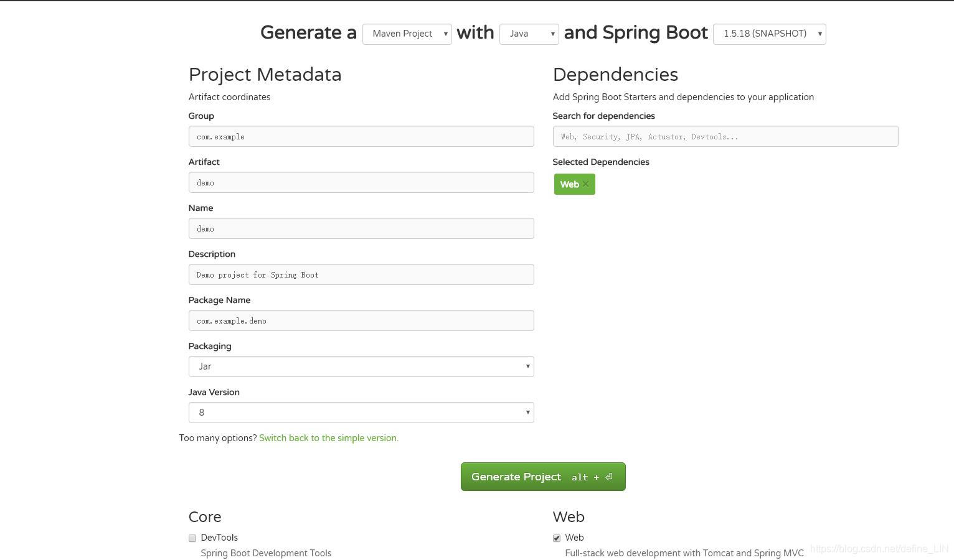This screenshot has width=954, height=560.
Task: Switch back to the simple version link
Action: (329, 438)
